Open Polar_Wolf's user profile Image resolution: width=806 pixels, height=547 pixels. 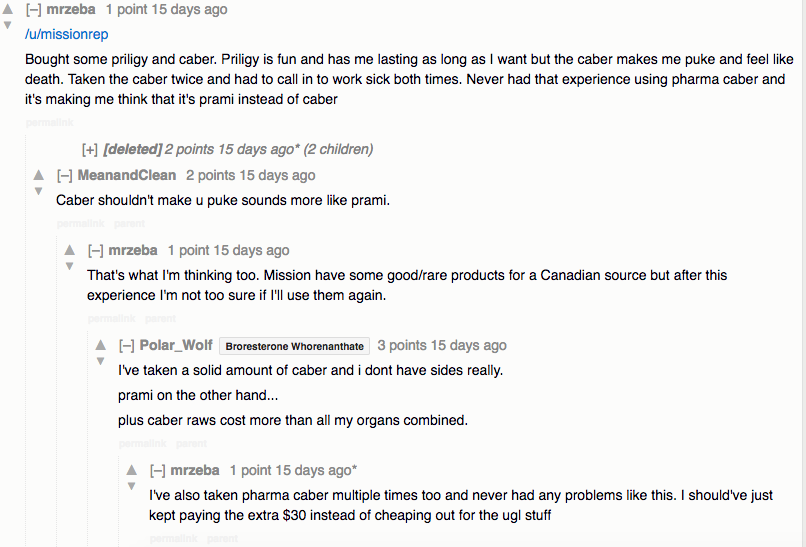(176, 346)
